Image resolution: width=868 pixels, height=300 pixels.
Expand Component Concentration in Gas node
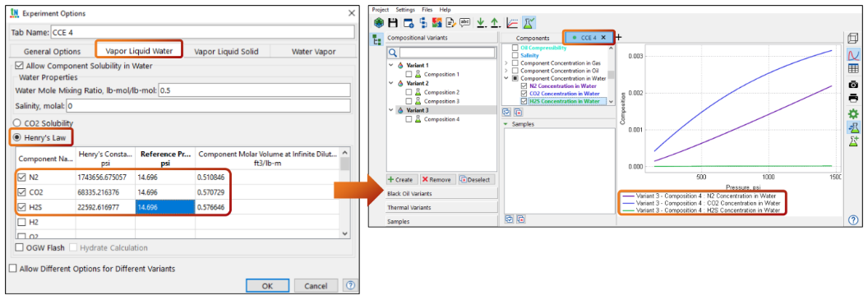click(506, 63)
